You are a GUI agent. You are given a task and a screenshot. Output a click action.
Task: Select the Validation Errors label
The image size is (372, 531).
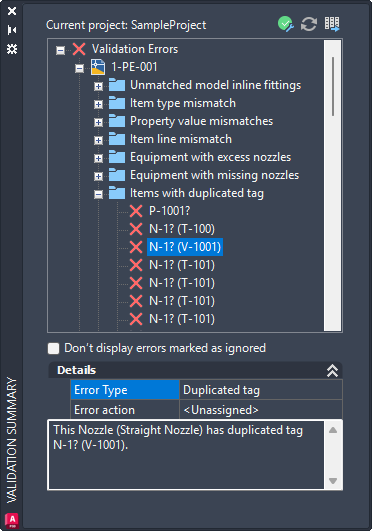(x=135, y=49)
